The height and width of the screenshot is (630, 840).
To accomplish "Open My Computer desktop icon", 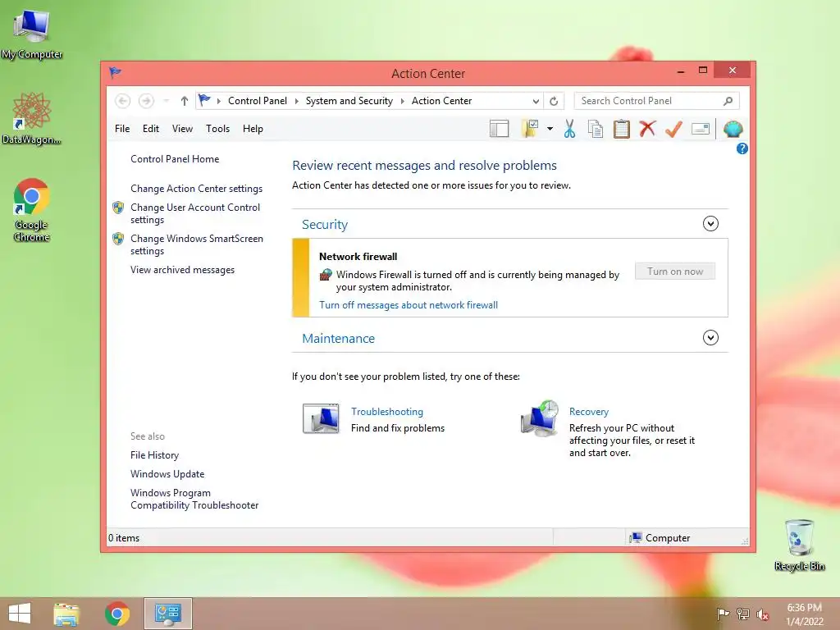I will tap(32, 34).
